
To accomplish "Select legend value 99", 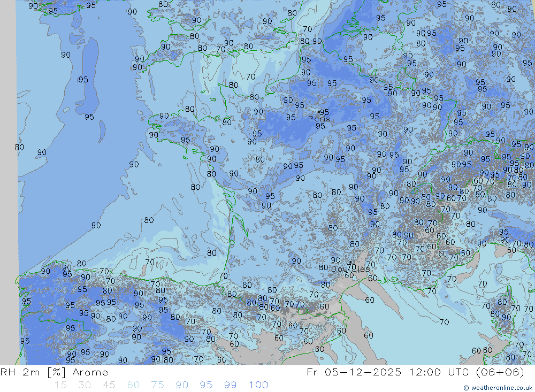I will (x=230, y=385).
